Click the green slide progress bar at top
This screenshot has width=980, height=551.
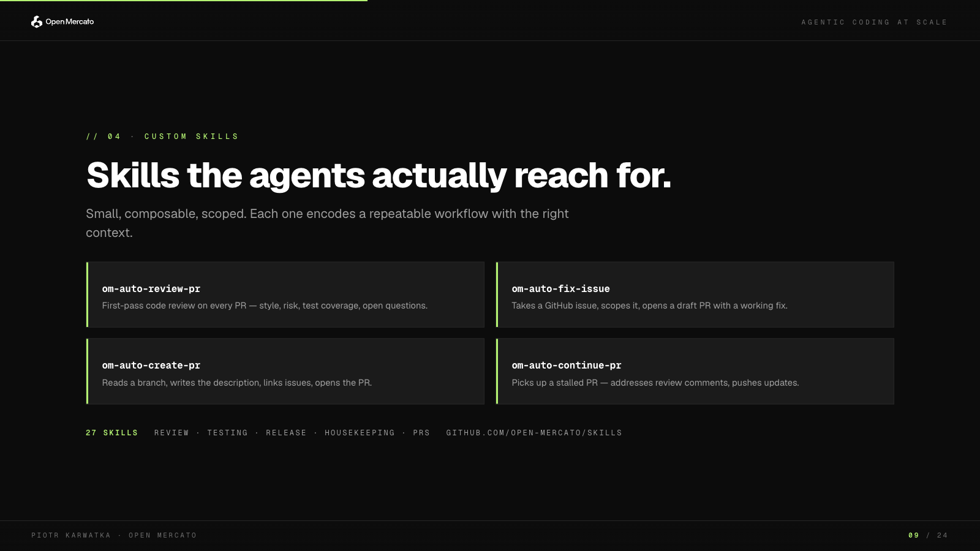184,1
